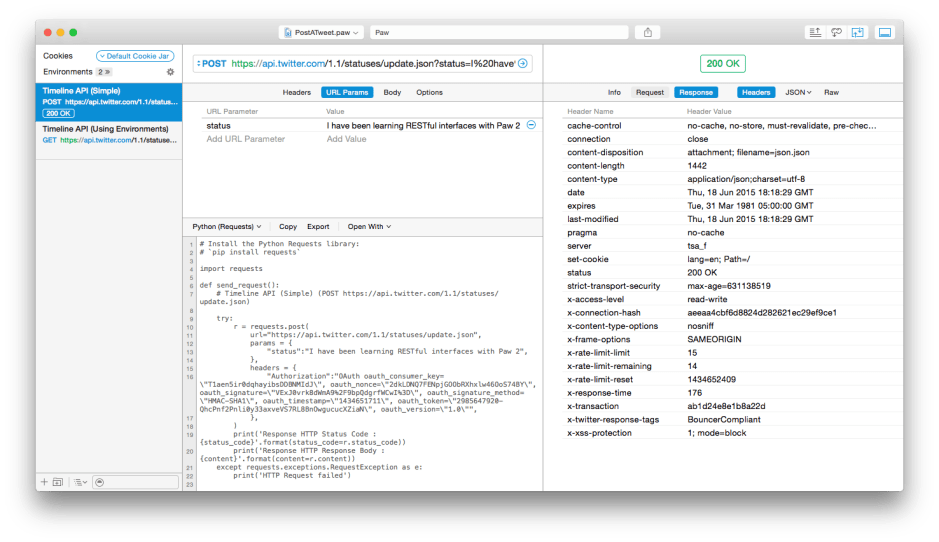Click the cache-control header row
The height and width of the screenshot is (542, 939).
point(732,126)
